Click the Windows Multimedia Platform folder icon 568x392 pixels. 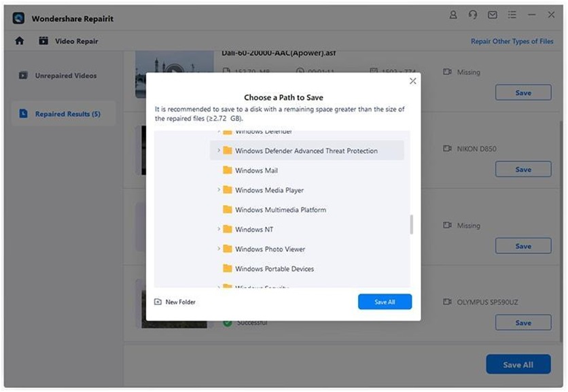pos(227,209)
